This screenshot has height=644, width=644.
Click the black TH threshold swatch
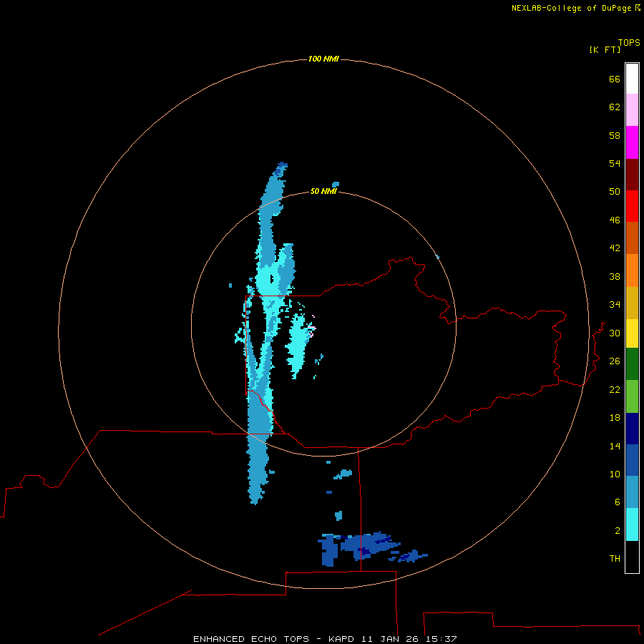tap(632, 557)
